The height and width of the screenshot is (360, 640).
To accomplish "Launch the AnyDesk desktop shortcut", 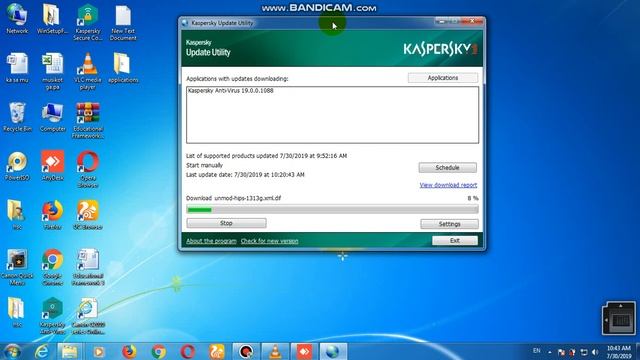I will click(x=52, y=166).
